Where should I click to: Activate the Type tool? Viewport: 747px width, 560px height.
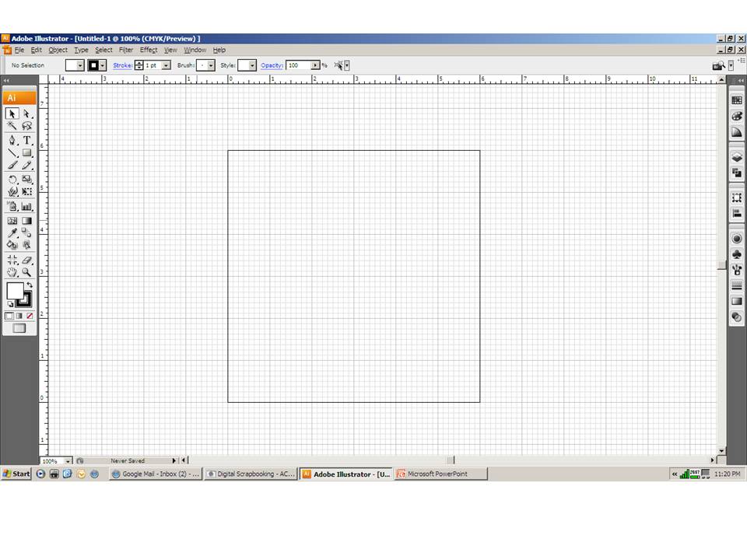(26, 140)
